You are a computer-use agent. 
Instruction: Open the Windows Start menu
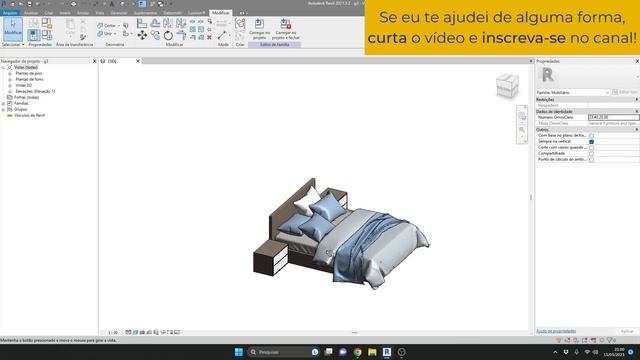[239, 352]
